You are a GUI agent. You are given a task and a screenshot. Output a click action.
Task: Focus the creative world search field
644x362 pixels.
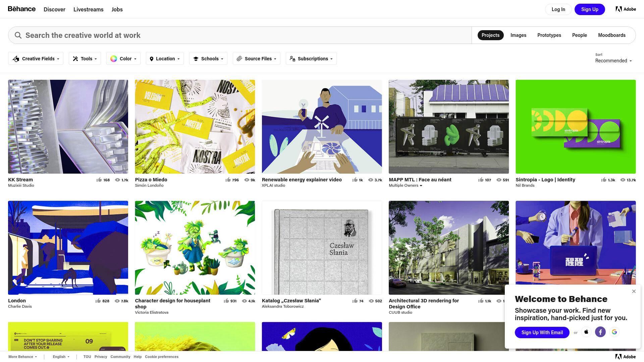coord(240,35)
